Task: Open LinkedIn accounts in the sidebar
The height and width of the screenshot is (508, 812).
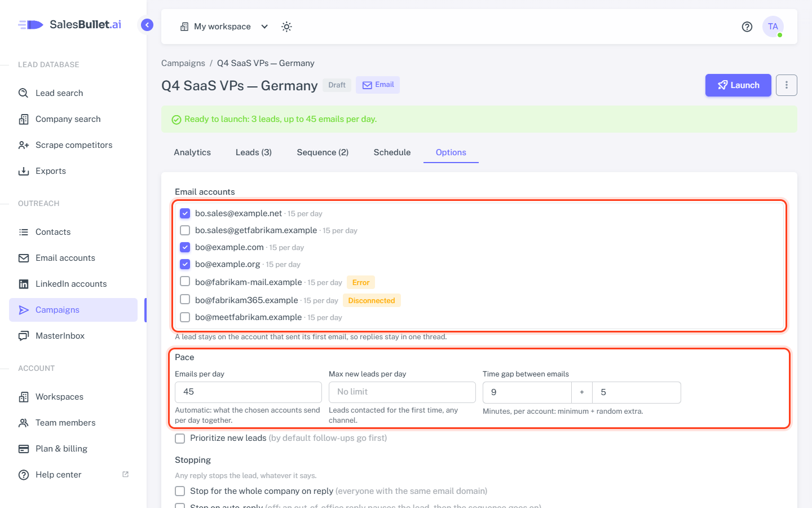Action: pos(73,284)
